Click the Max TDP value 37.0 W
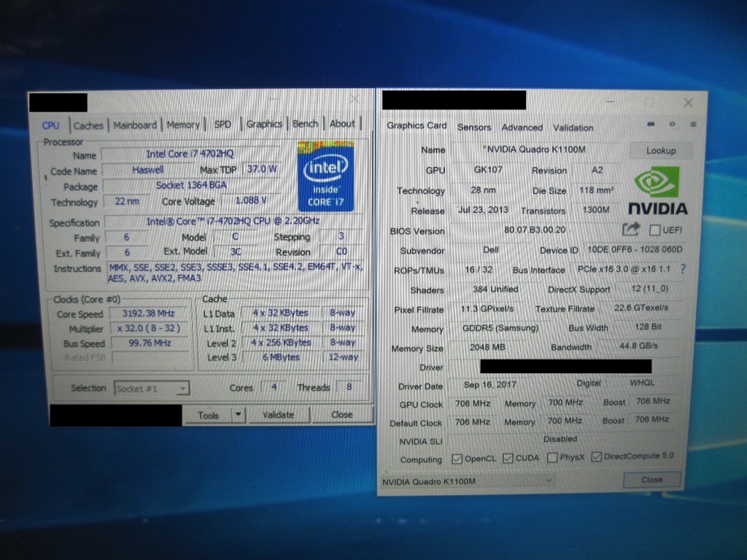Viewport: 747px width, 560px height. click(x=262, y=169)
